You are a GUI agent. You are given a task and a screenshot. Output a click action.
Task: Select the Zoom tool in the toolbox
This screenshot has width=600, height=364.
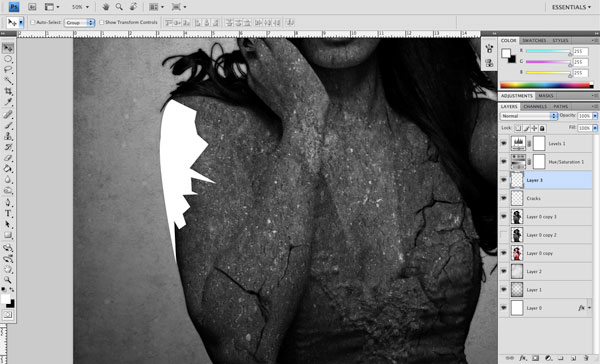8,280
